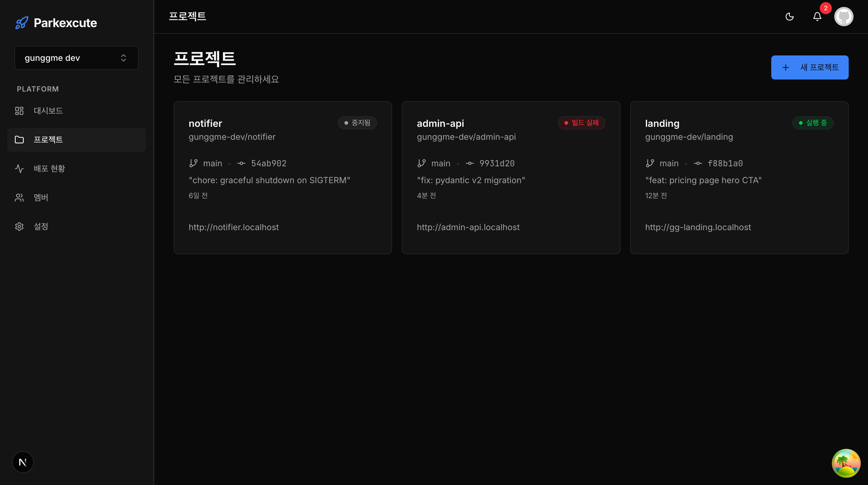Click the 실행 중 status badge on landing
This screenshot has width=868, height=485.
pos(813,123)
